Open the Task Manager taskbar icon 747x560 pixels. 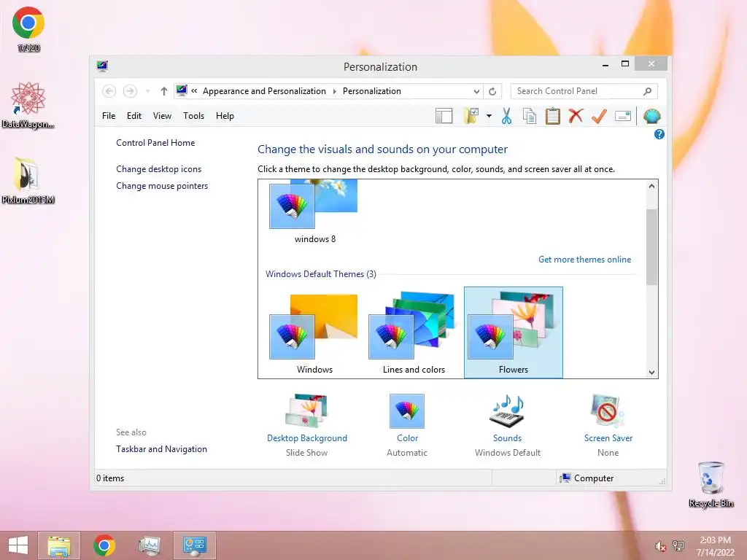(x=149, y=545)
